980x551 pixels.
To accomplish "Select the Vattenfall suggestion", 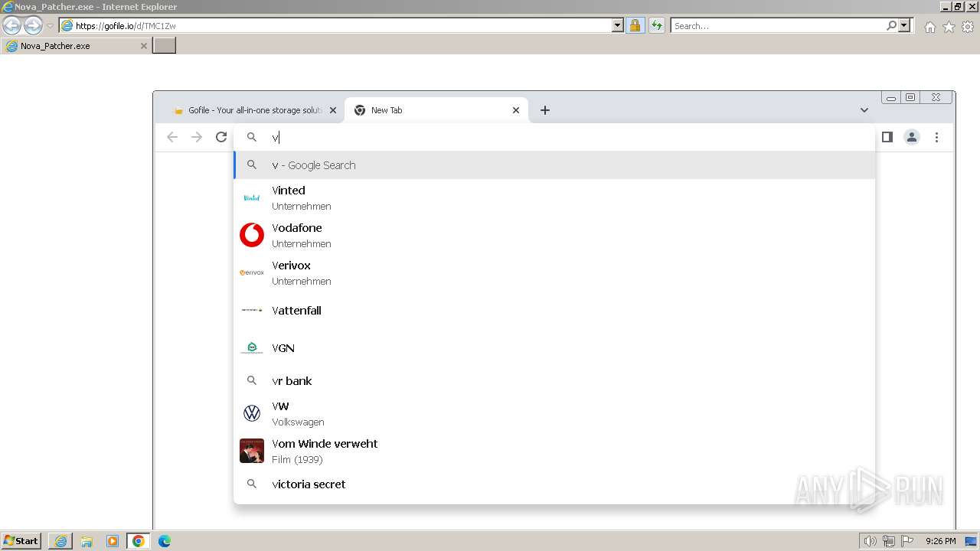I will tap(554, 310).
